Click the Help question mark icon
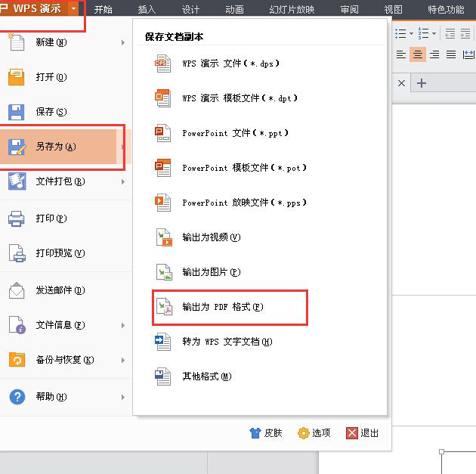Image resolution: width=476 pixels, height=474 pixels. [17, 397]
